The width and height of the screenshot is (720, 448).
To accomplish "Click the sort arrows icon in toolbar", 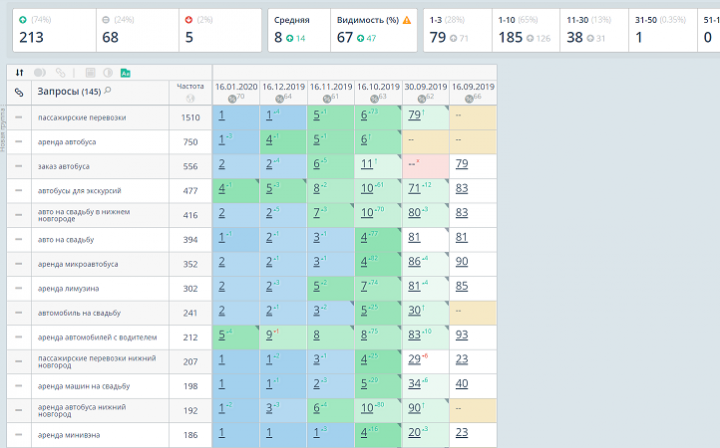I will pos(20,73).
